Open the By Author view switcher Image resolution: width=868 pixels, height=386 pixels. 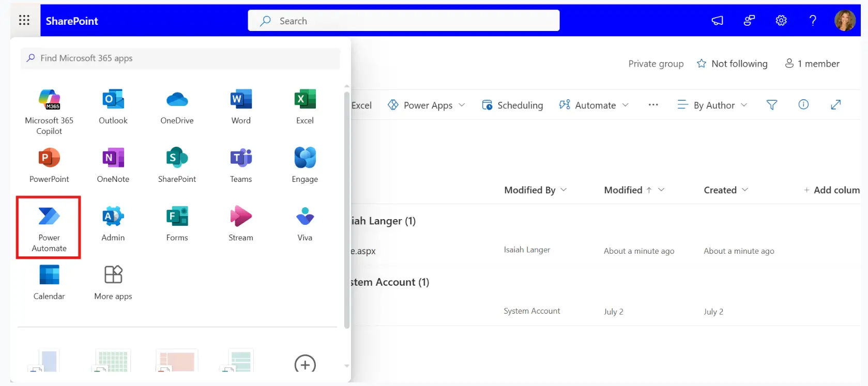(x=712, y=105)
